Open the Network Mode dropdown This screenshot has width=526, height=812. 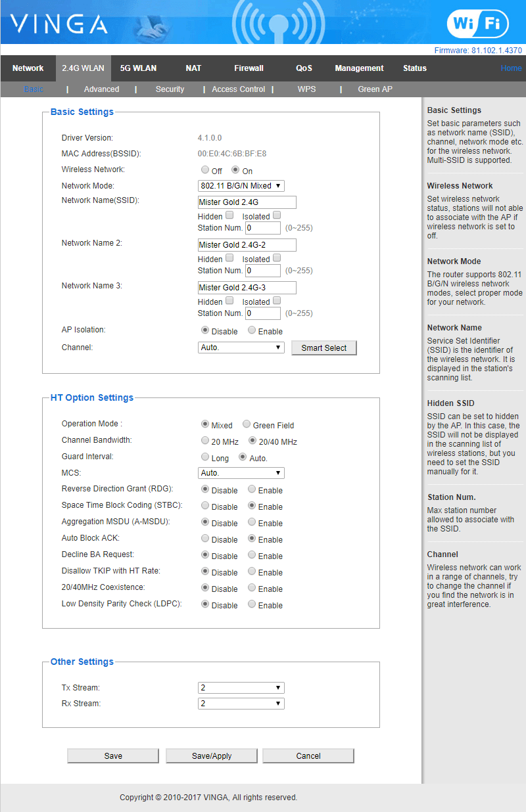click(x=241, y=186)
